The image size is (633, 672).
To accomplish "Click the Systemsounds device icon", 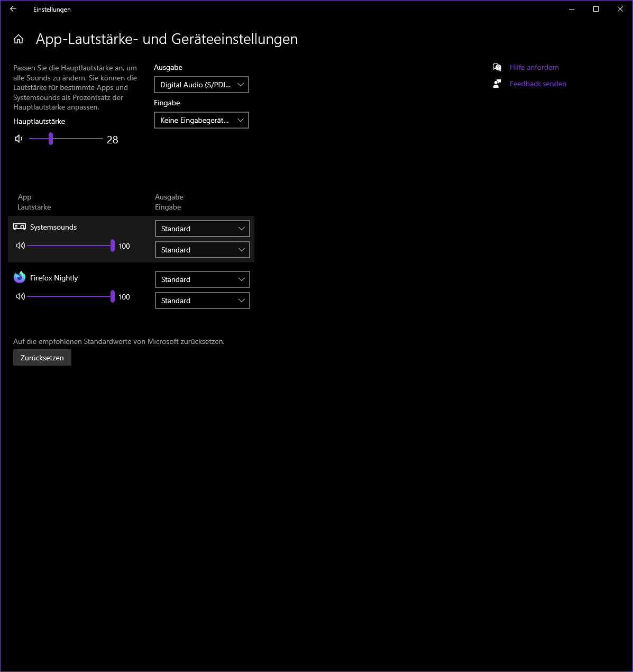I will pyautogui.click(x=20, y=226).
